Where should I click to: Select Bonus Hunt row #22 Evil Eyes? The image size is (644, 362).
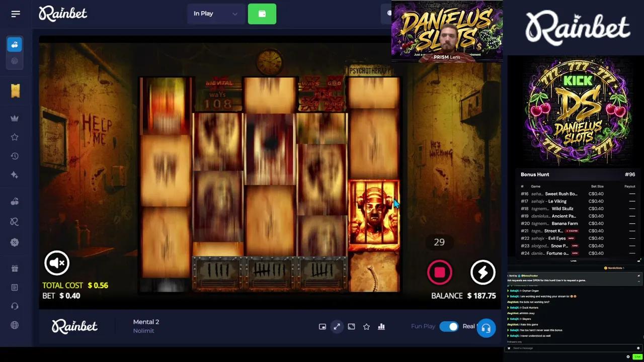(x=578, y=238)
